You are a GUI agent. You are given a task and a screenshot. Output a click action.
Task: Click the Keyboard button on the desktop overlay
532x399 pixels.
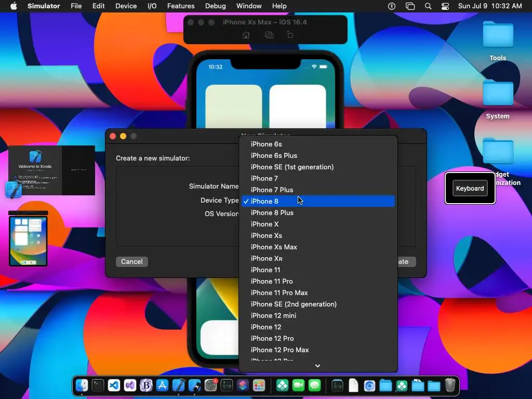(x=470, y=188)
